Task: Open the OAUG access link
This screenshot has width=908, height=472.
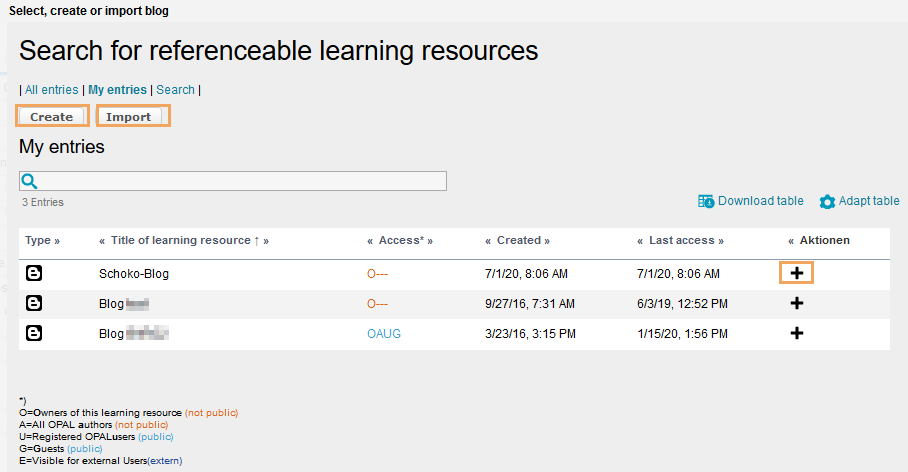Action: tap(383, 333)
